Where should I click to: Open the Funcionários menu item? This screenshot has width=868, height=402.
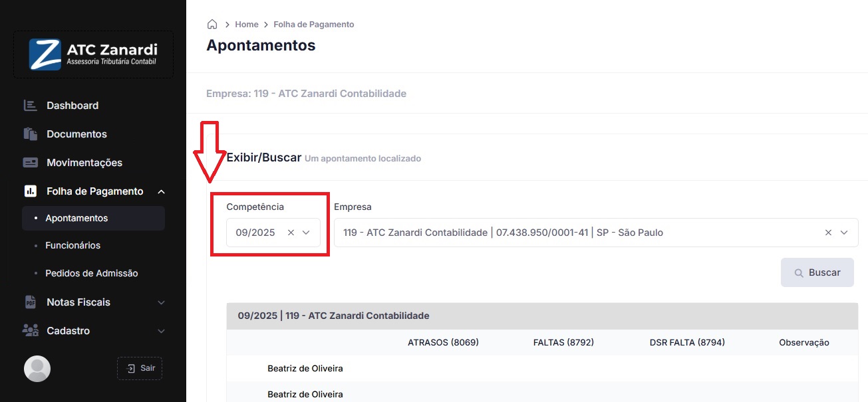coord(72,245)
